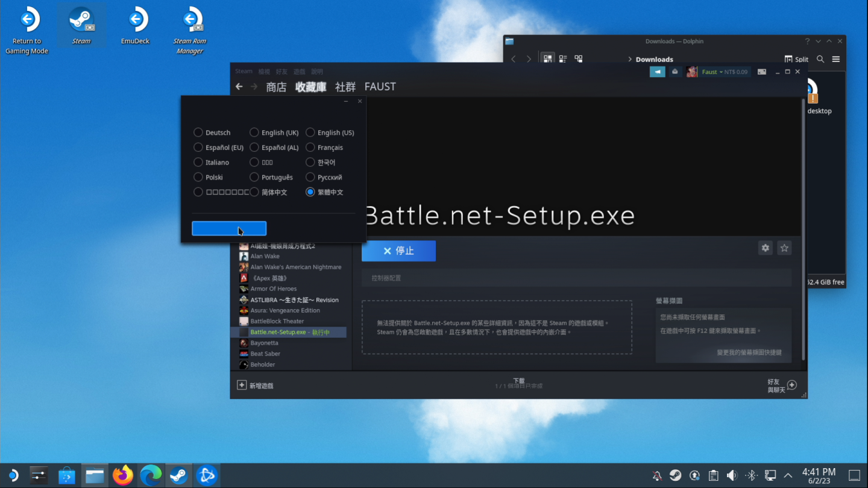Go forward with Steam forward arrow
868x488 pixels.
point(254,87)
